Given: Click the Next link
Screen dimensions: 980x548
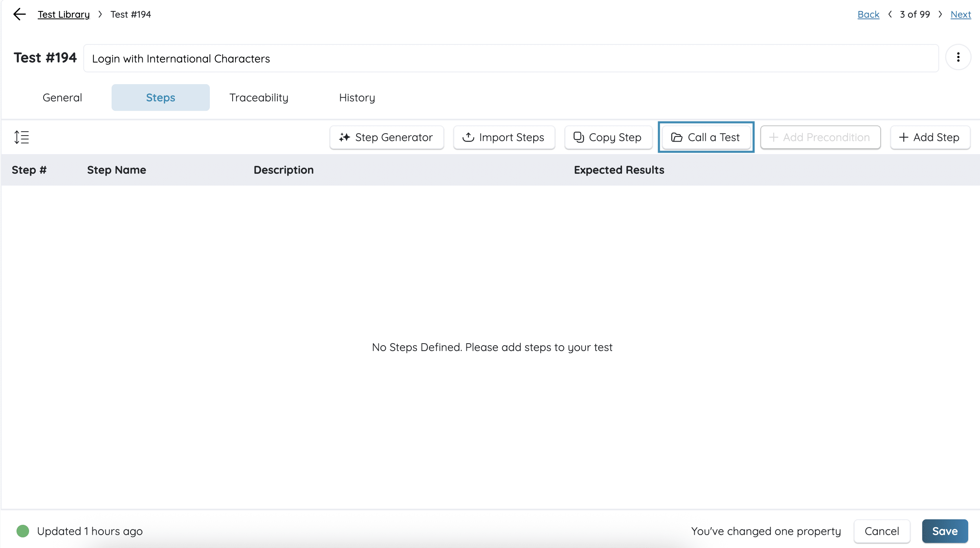Looking at the screenshot, I should click(960, 15).
